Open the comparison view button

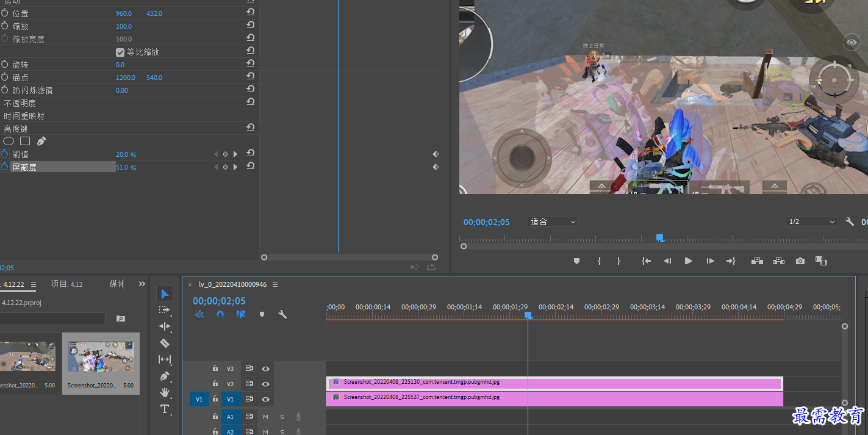pyautogui.click(x=821, y=261)
